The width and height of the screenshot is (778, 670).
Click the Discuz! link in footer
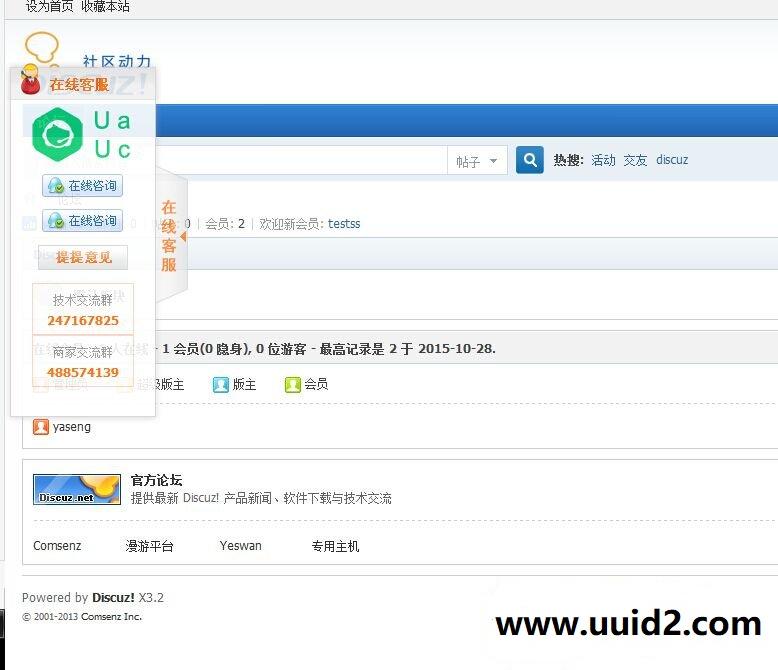coord(113,598)
